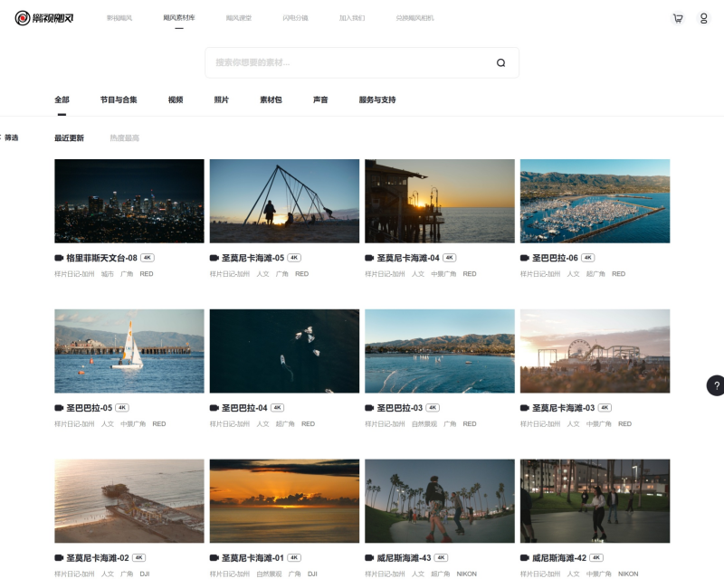Open the 筛选 filter panel

point(9,138)
